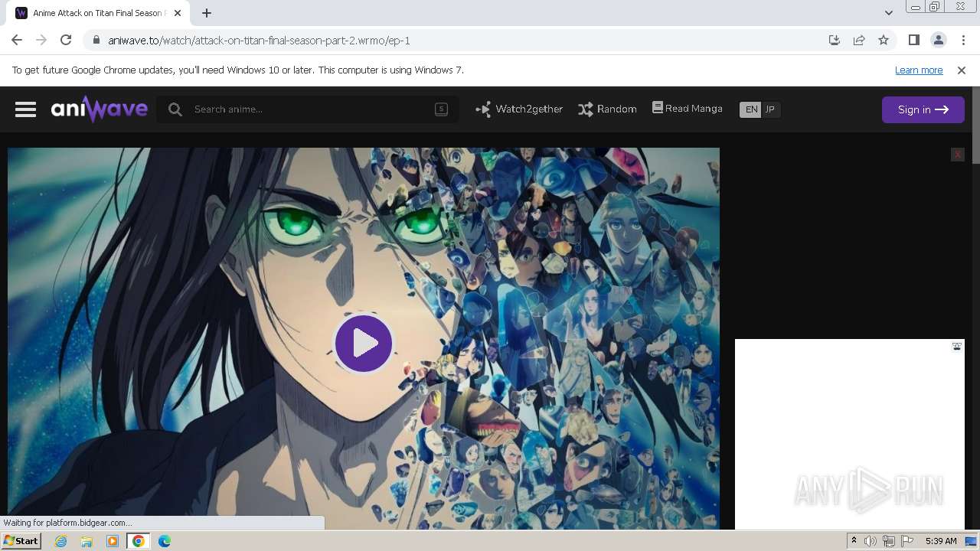
Task: Click the install app icon in address bar
Action: pyautogui.click(x=835, y=40)
